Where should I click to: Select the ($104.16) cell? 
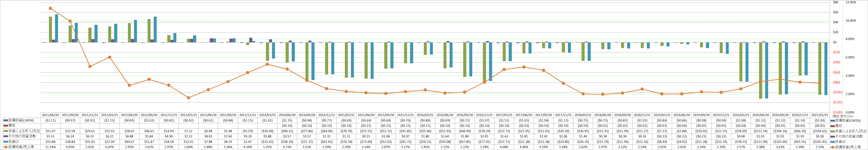(780, 131)
